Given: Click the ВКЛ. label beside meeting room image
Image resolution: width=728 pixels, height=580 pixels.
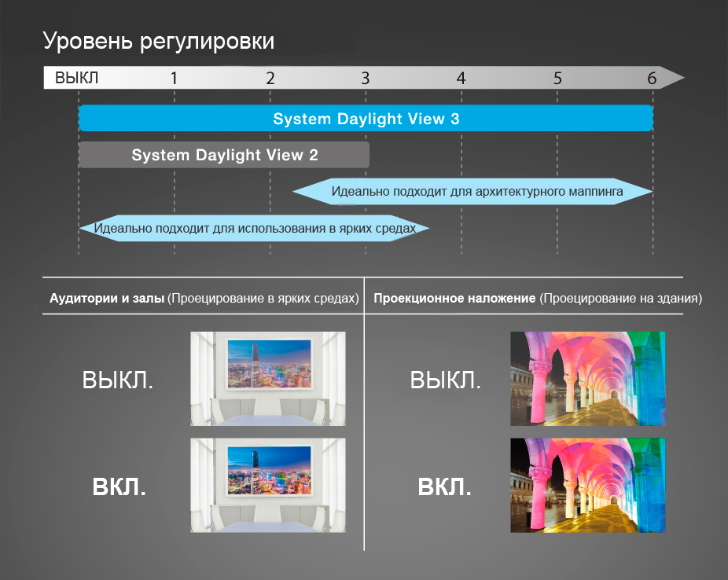Looking at the screenshot, I should 119,486.
